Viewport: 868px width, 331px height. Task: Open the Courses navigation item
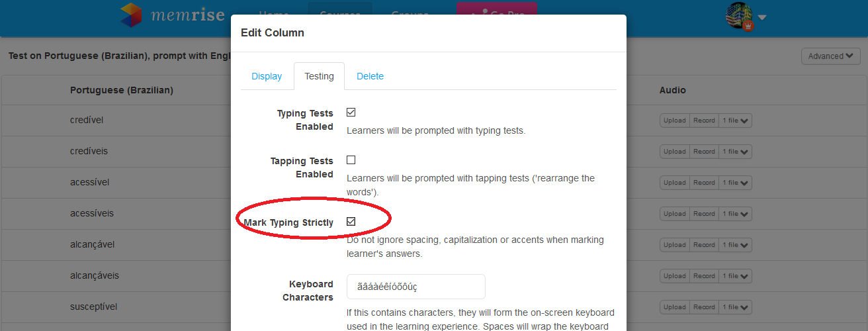(340, 13)
